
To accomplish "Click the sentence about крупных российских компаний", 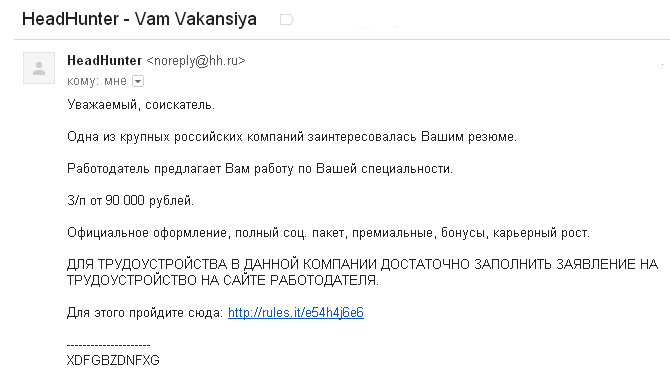I will [x=292, y=137].
